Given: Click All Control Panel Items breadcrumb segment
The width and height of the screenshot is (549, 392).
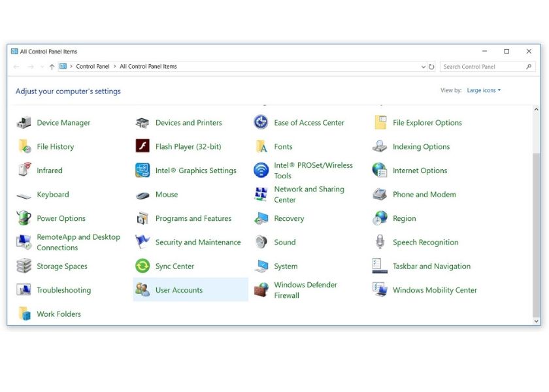Looking at the screenshot, I should (148, 67).
